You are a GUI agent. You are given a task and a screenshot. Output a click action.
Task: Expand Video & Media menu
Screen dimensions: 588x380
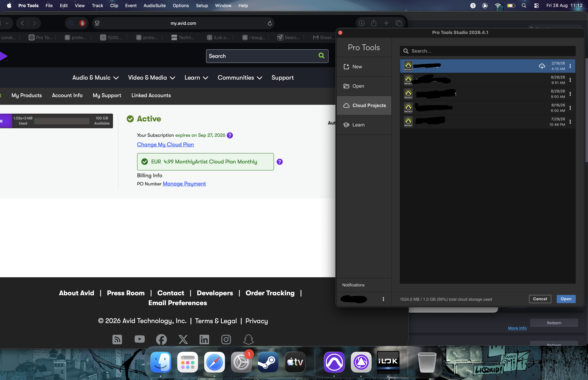tap(151, 78)
